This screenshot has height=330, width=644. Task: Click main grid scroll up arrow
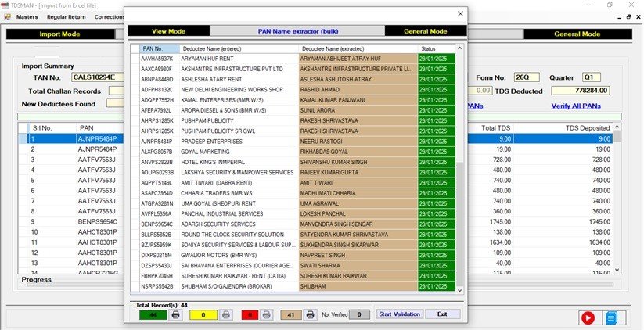click(617, 128)
